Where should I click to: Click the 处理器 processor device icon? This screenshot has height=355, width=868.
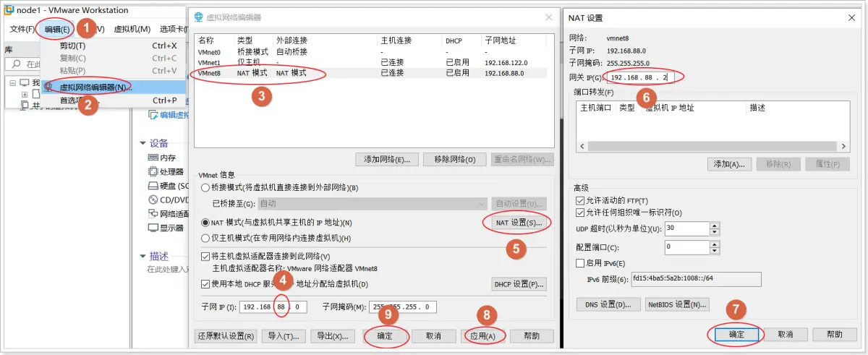point(153,171)
